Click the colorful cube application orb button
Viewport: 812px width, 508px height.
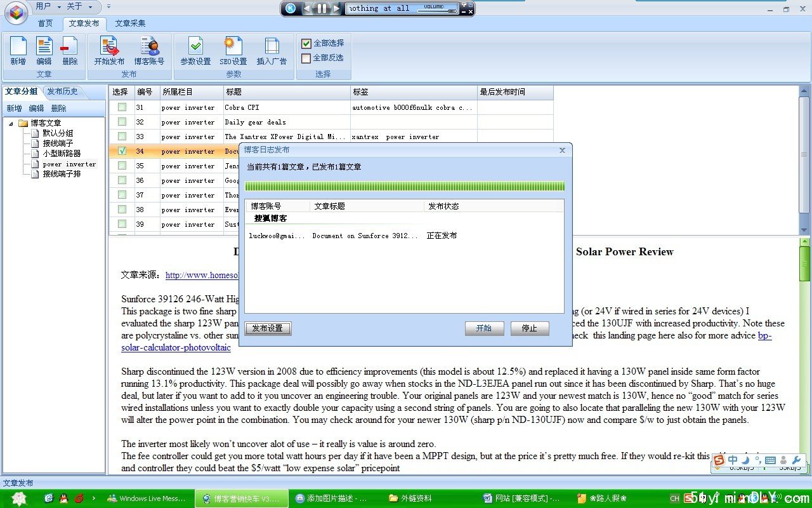16,12
